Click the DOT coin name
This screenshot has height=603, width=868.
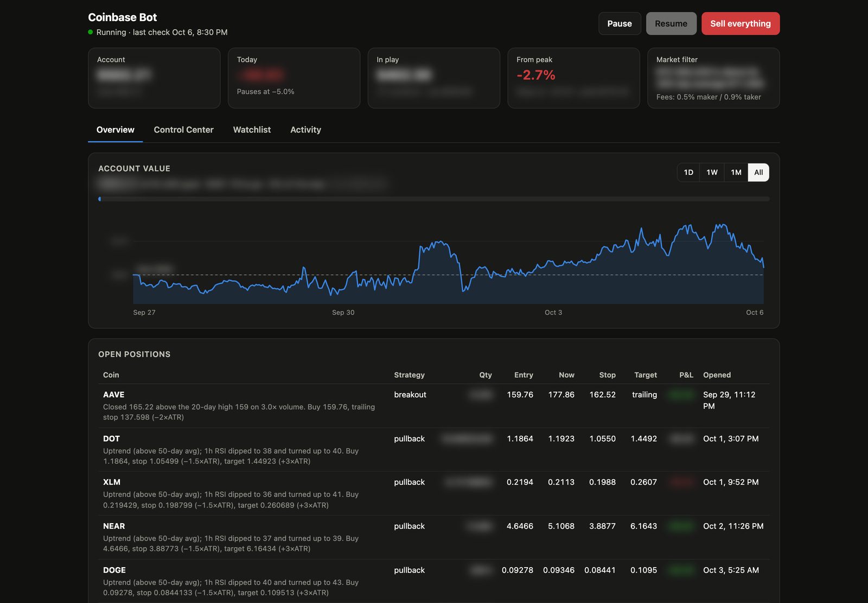[111, 439]
